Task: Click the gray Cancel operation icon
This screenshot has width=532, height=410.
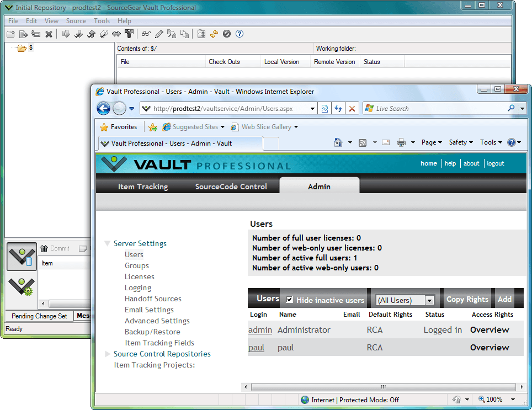Action: (x=227, y=34)
